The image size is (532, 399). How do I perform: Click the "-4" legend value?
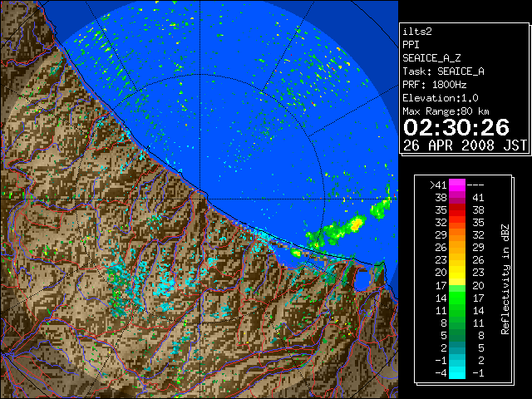click(x=441, y=373)
